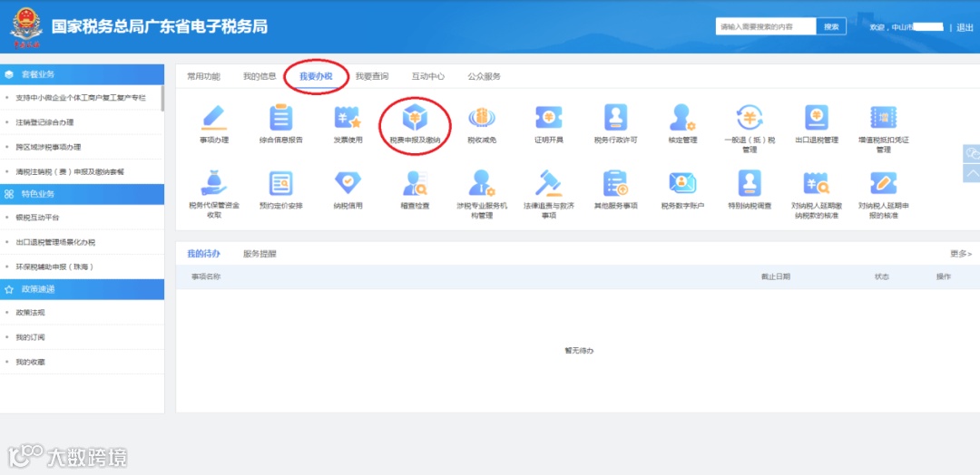Open the 稽查检查 icon

(415, 183)
